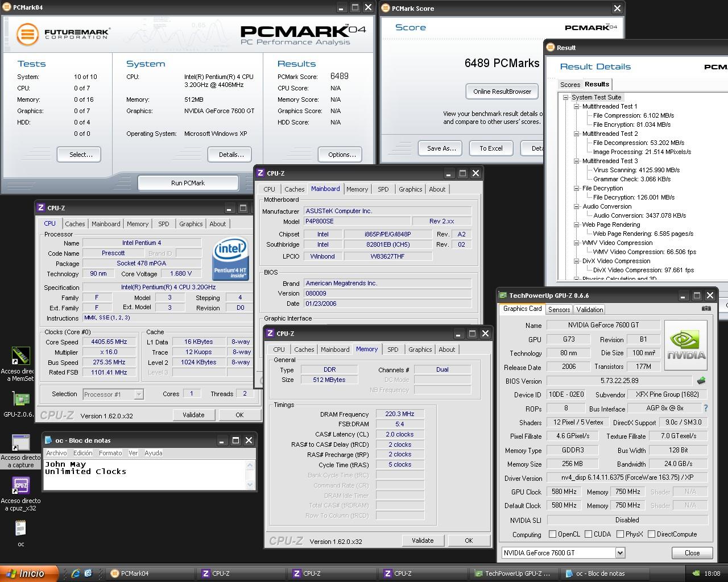Switch to TechPowerUp GPU-Z taskbar button

[x=514, y=573]
